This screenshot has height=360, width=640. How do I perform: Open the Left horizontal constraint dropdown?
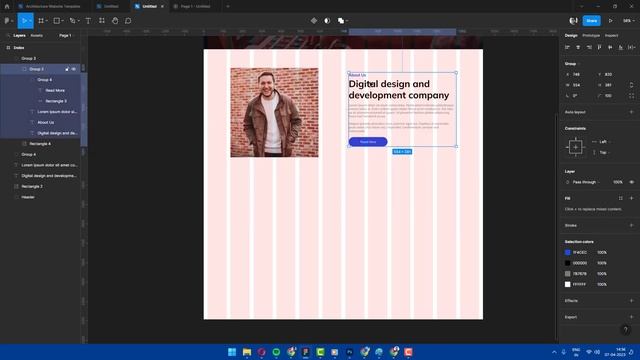point(603,142)
